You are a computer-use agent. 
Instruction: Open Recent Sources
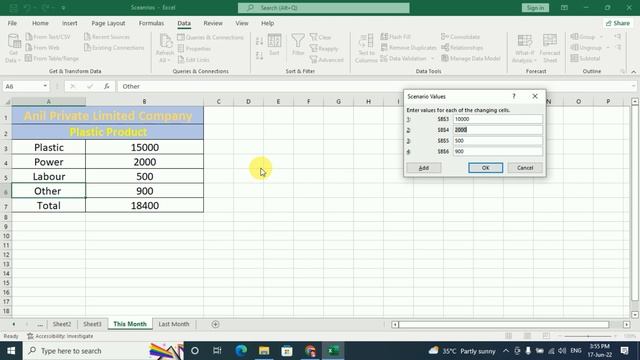(107, 37)
